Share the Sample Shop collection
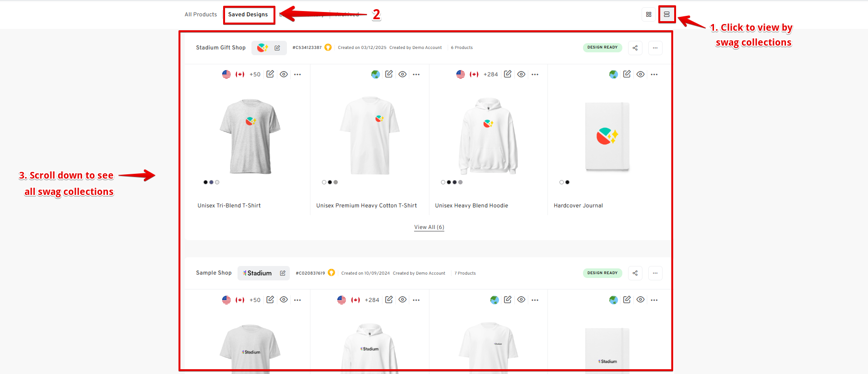 click(x=635, y=273)
